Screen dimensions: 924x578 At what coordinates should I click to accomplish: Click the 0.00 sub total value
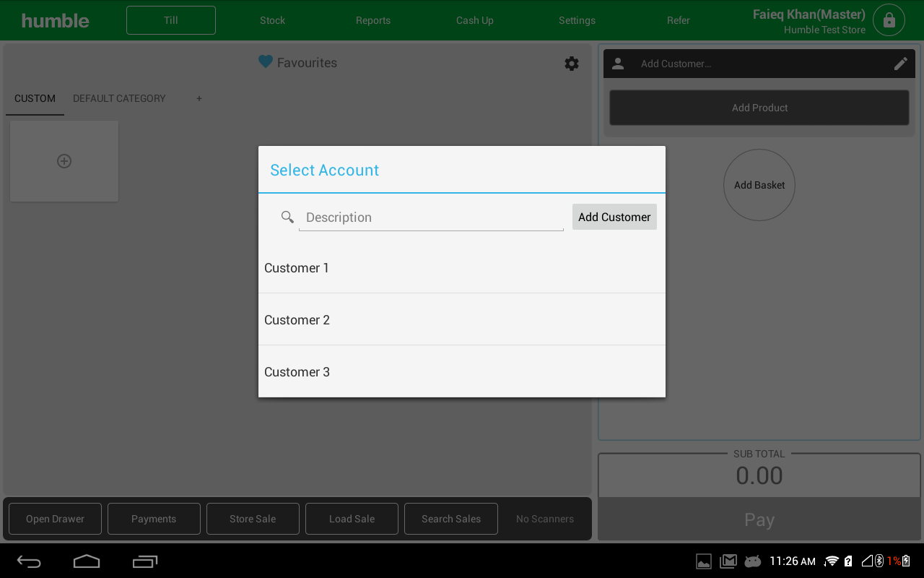pyautogui.click(x=759, y=476)
